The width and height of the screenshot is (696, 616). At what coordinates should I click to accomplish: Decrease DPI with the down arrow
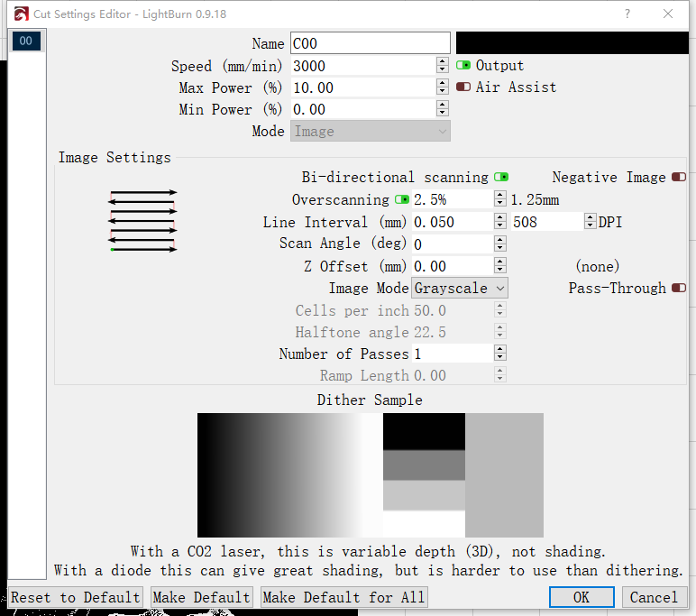point(590,225)
